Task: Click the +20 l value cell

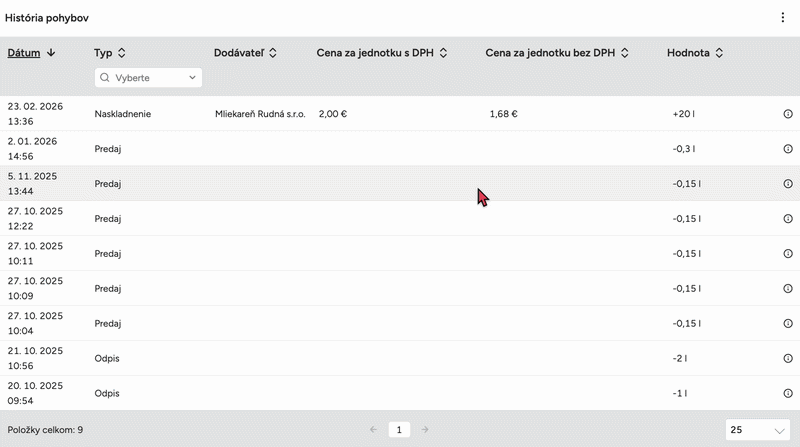Action: click(x=684, y=114)
